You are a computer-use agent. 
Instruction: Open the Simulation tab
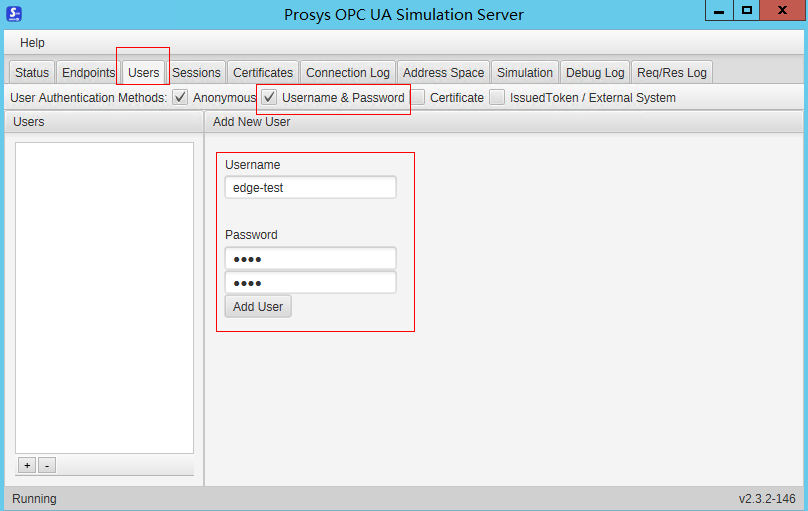coord(525,73)
